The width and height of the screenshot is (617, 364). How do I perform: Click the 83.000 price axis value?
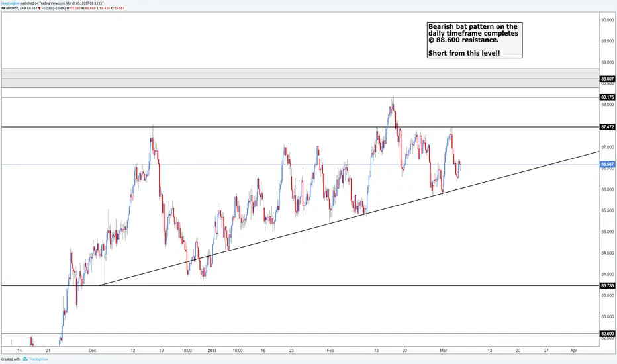tap(608, 317)
